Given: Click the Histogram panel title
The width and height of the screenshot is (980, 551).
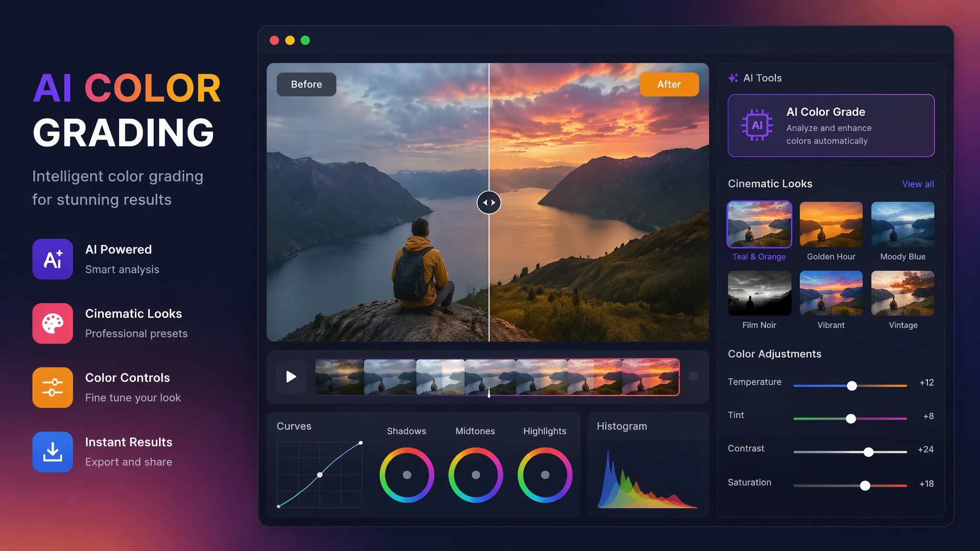Looking at the screenshot, I should point(622,426).
